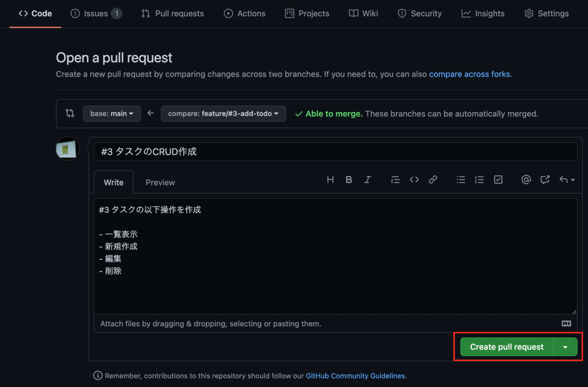
Task: Go to the Issues tab
Action: tap(96, 14)
